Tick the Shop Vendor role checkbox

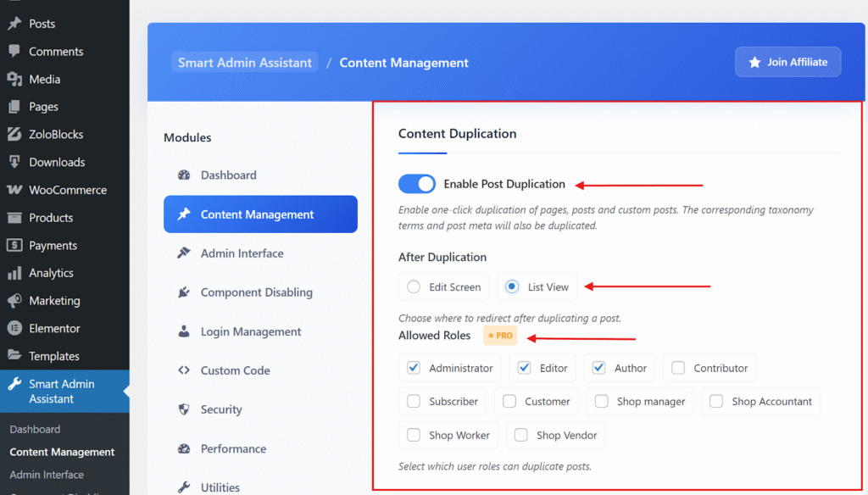point(521,435)
